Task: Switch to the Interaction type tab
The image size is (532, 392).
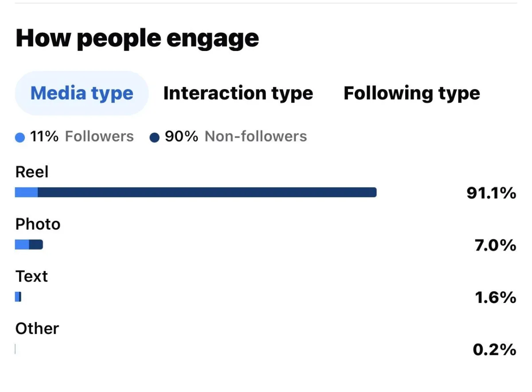Action: click(238, 93)
